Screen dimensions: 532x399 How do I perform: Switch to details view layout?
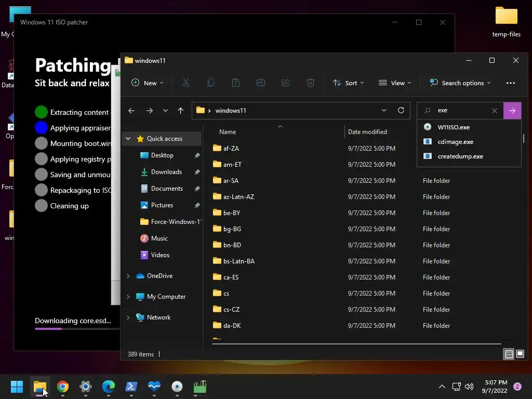coord(509,354)
